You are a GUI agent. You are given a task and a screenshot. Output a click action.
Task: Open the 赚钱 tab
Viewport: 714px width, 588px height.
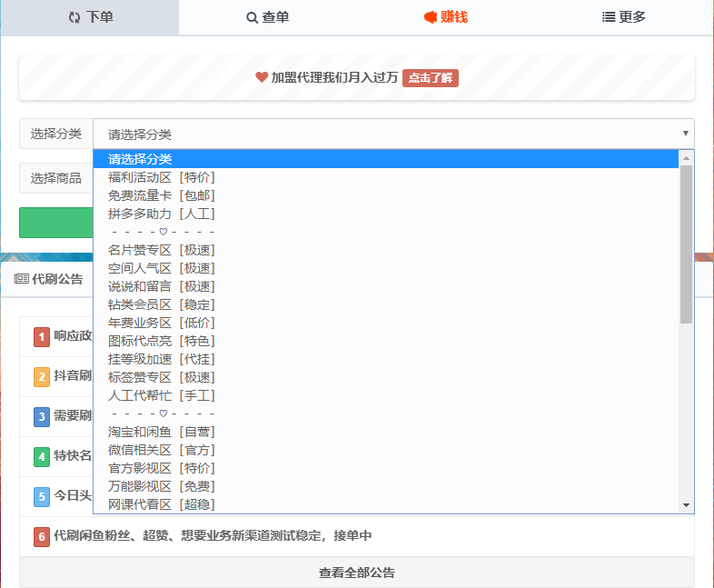pyautogui.click(x=446, y=17)
